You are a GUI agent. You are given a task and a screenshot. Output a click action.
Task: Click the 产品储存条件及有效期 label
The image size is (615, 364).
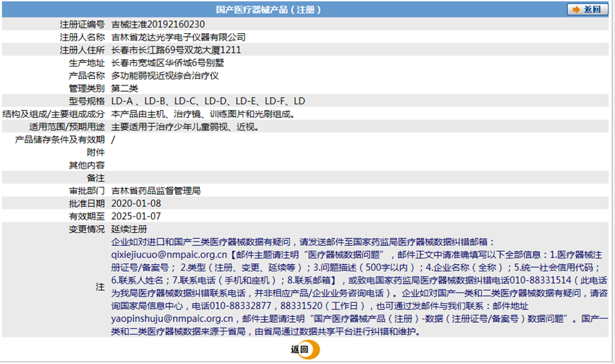tap(59, 140)
